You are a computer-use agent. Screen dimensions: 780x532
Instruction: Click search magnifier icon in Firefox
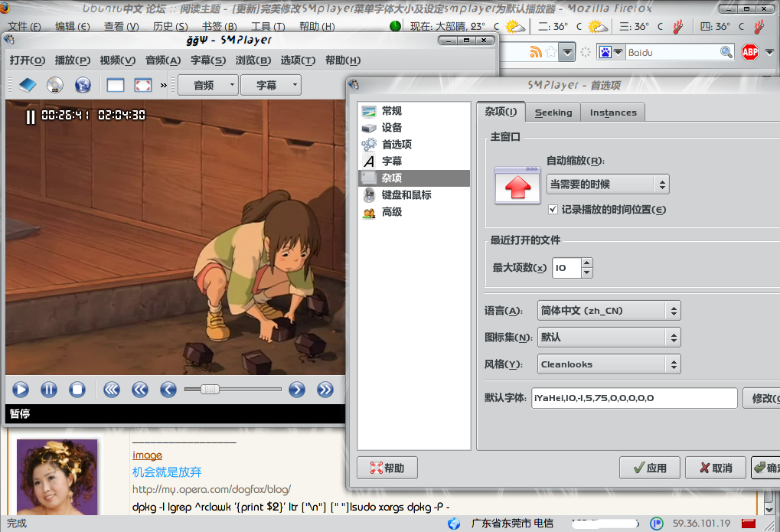pos(726,52)
